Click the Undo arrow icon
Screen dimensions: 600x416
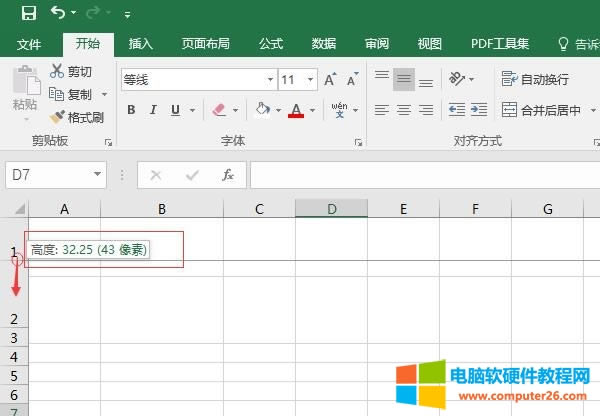coord(58,13)
